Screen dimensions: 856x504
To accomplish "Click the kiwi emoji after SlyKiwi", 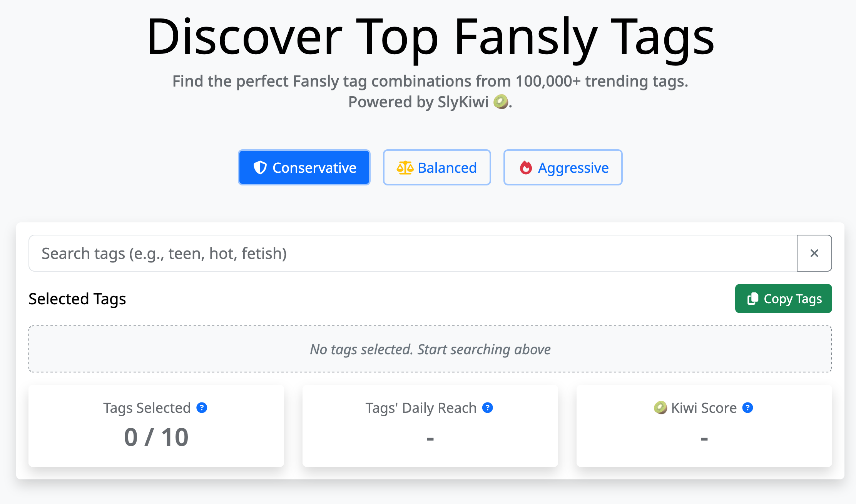I will click(501, 102).
